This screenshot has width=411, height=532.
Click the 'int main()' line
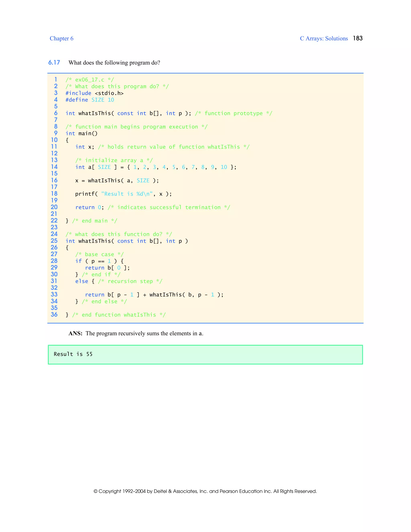[81, 134]
